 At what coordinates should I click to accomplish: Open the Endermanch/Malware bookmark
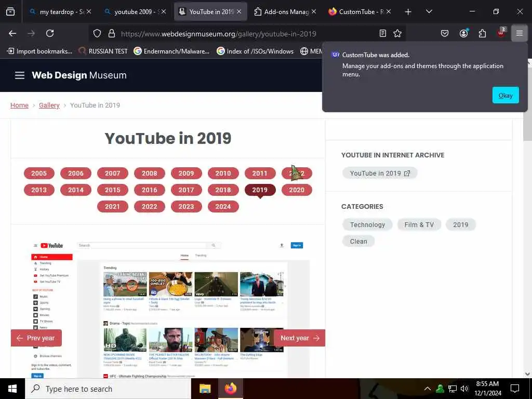click(171, 51)
